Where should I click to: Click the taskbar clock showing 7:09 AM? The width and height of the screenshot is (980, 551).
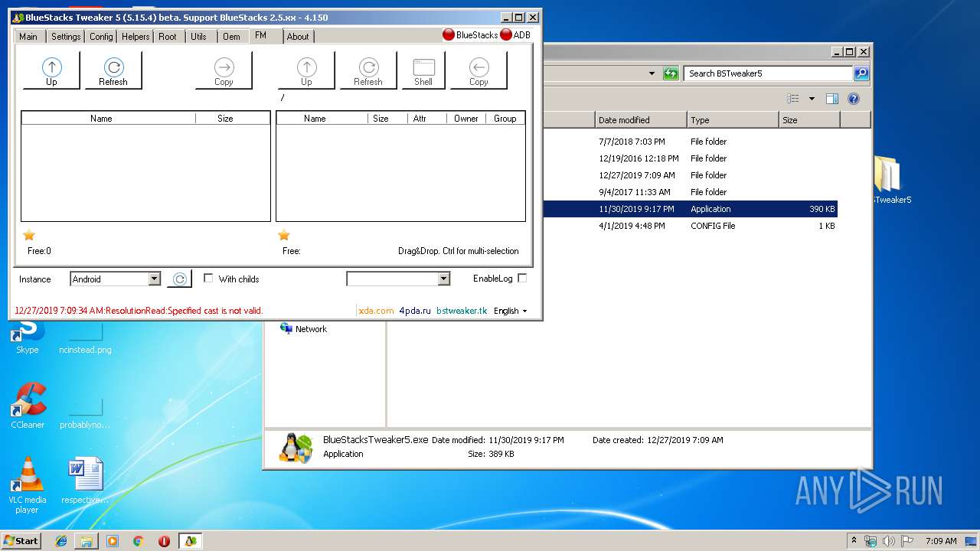pyautogui.click(x=941, y=541)
